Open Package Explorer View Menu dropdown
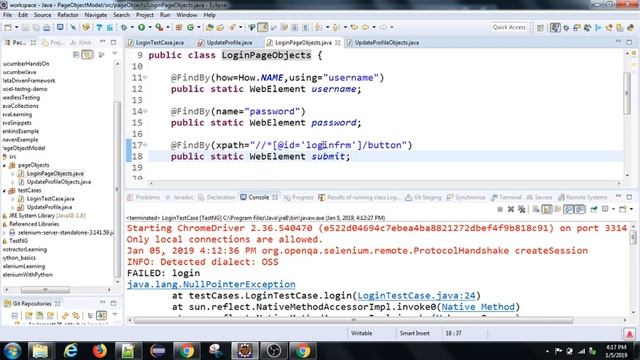The image size is (640, 360). coord(115,54)
